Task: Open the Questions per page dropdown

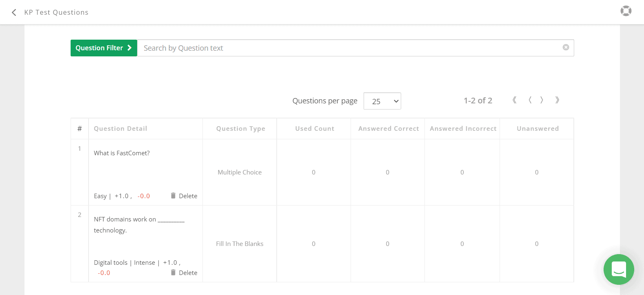Action: click(382, 101)
